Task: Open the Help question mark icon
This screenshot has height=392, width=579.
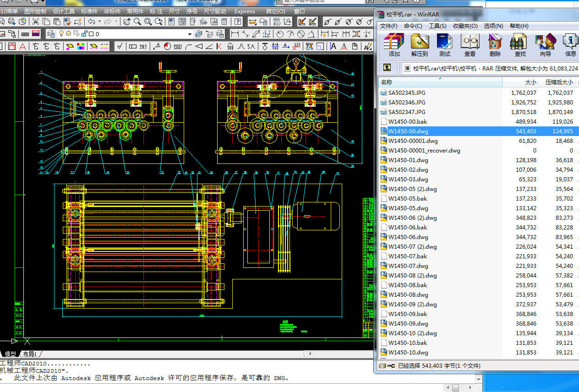Action: [238, 22]
